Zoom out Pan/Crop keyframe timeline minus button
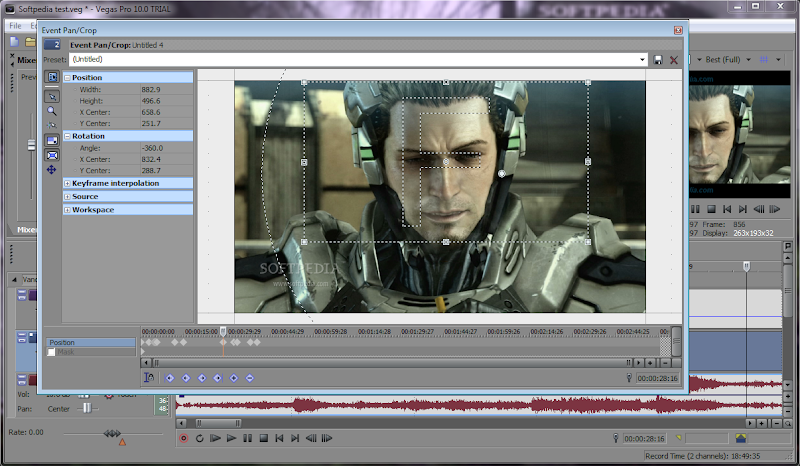This screenshot has width=800, height=466. pos(665,363)
